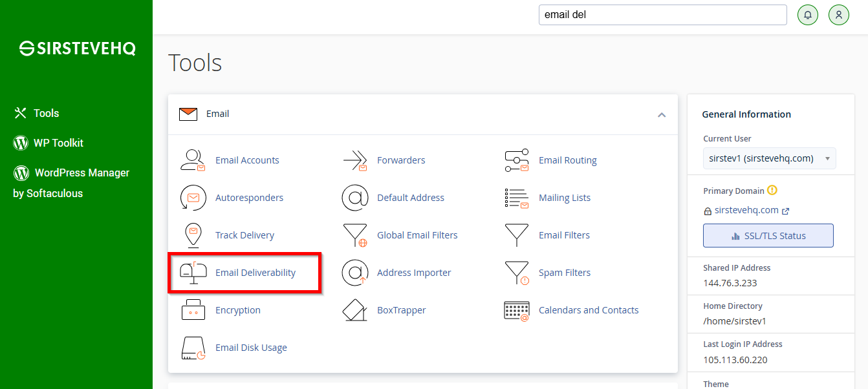
Task: Open the Current User dropdown
Action: [x=769, y=158]
